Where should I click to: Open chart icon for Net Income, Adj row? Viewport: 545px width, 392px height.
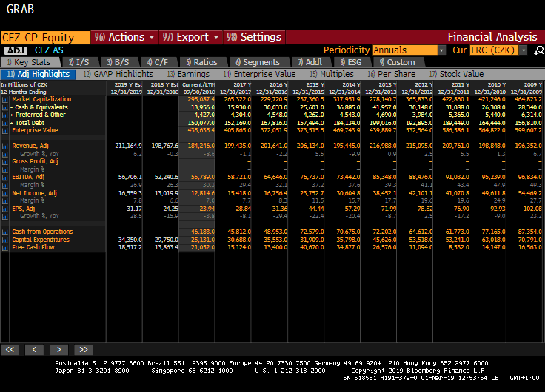point(5,193)
